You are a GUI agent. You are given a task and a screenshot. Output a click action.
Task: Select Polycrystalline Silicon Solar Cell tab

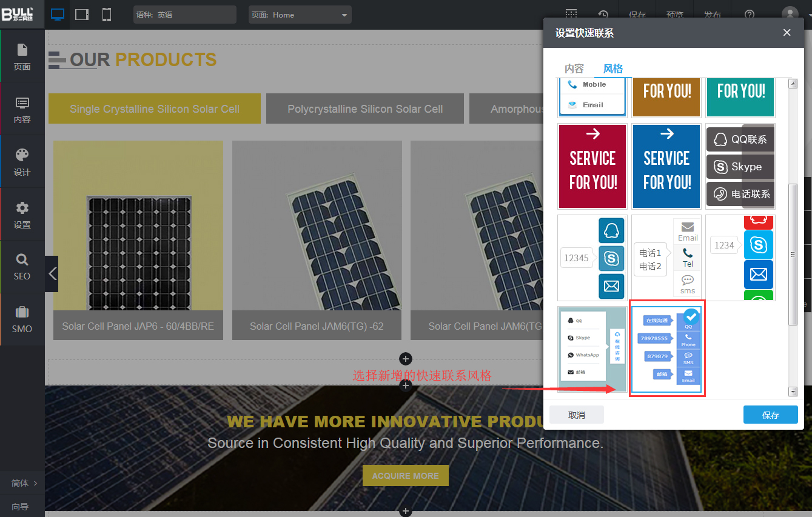point(364,109)
